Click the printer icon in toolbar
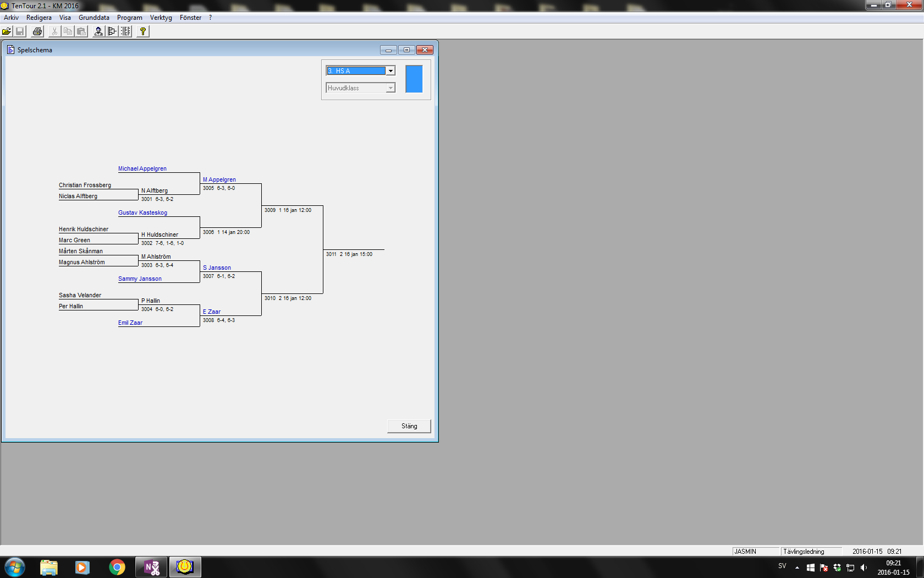This screenshot has height=578, width=924. [37, 31]
